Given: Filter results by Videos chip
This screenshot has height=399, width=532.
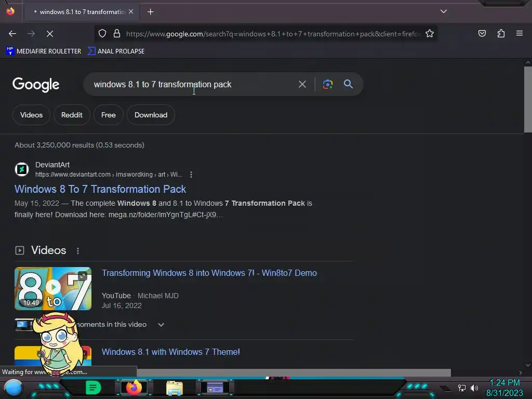Looking at the screenshot, I should pyautogui.click(x=31, y=115).
